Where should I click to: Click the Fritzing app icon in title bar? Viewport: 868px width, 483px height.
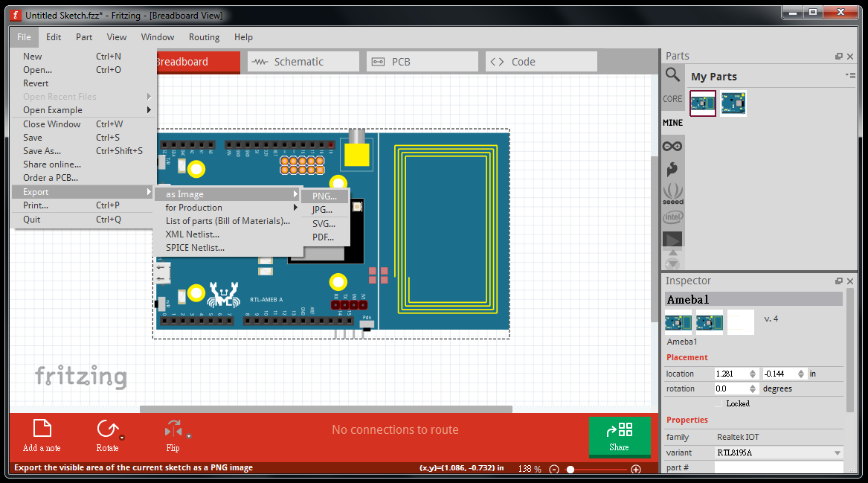pos(16,16)
